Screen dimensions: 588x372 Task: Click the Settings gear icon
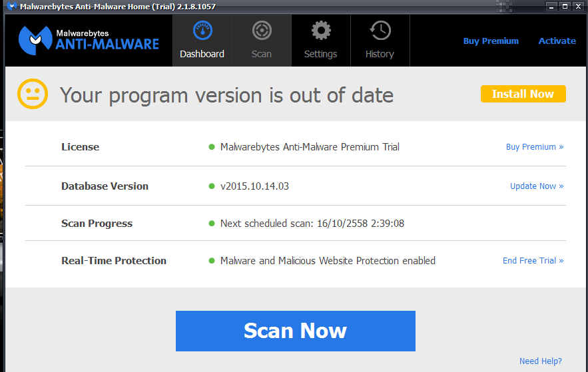321,31
